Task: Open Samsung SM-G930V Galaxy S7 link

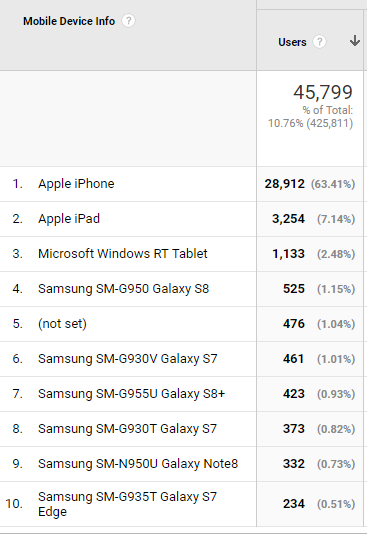Action: click(127, 359)
